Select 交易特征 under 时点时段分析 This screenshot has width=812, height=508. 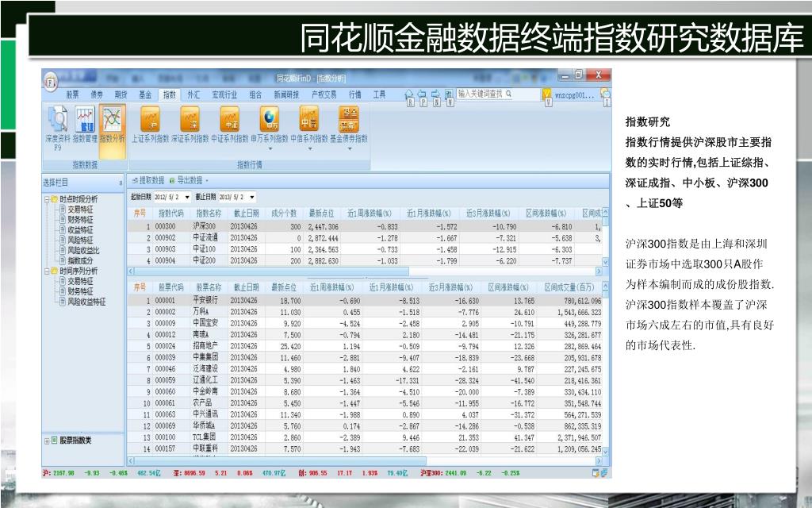80,210
